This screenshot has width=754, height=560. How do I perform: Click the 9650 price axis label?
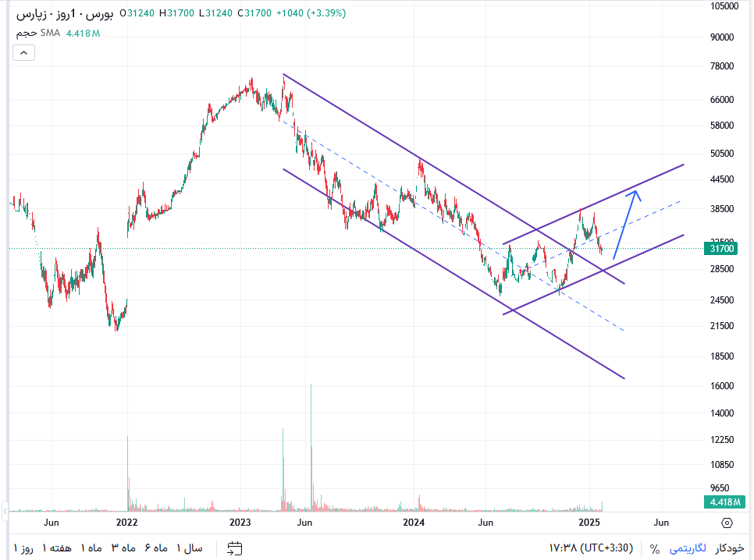720,488
